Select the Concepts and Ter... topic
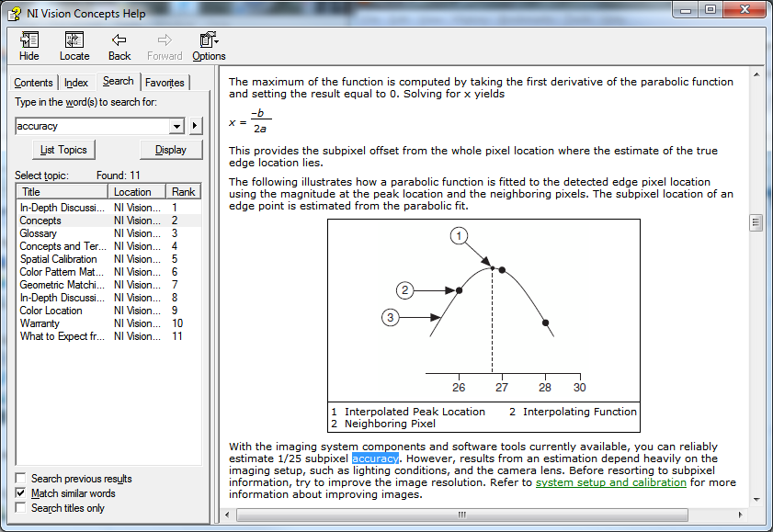This screenshot has width=773, height=532. [109, 246]
